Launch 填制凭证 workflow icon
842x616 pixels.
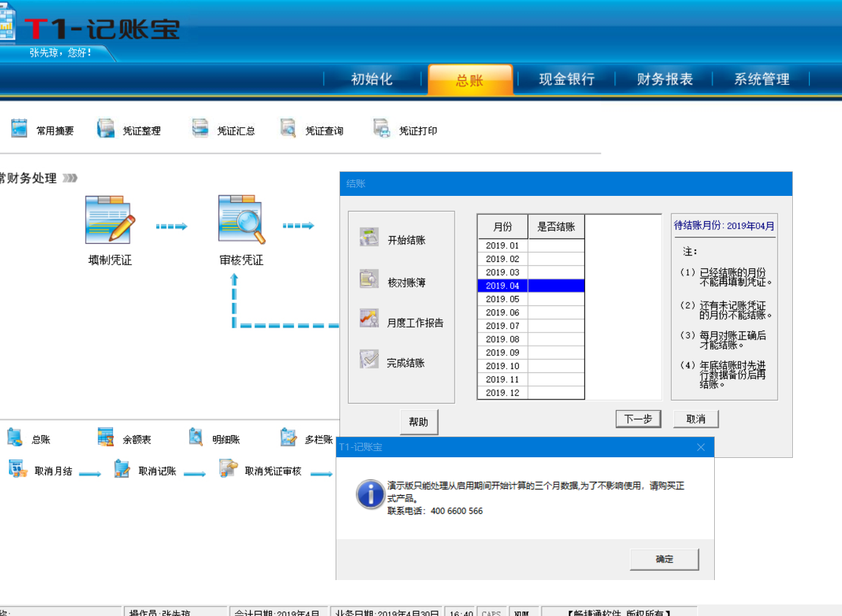click(x=110, y=220)
